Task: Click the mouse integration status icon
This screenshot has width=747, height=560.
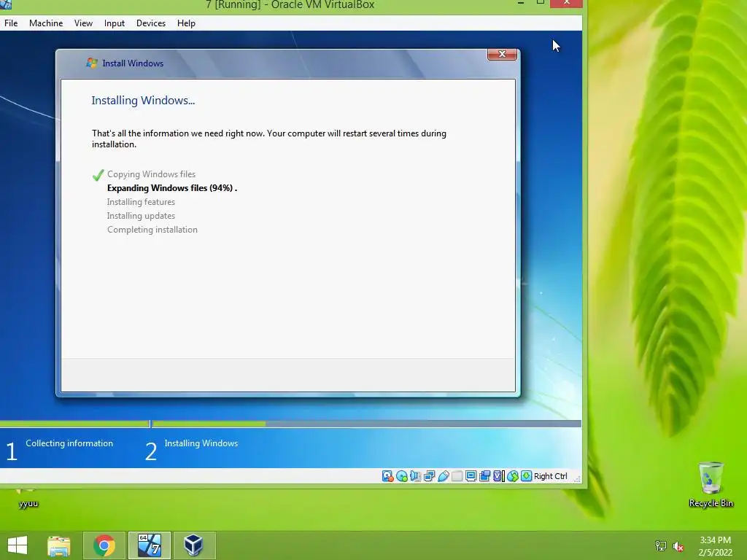Action: pyautogui.click(x=513, y=476)
